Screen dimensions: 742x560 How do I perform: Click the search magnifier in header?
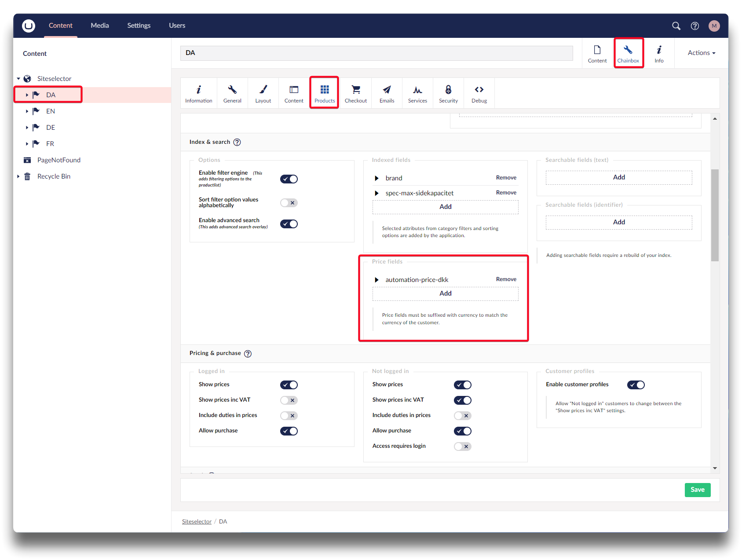676,26
